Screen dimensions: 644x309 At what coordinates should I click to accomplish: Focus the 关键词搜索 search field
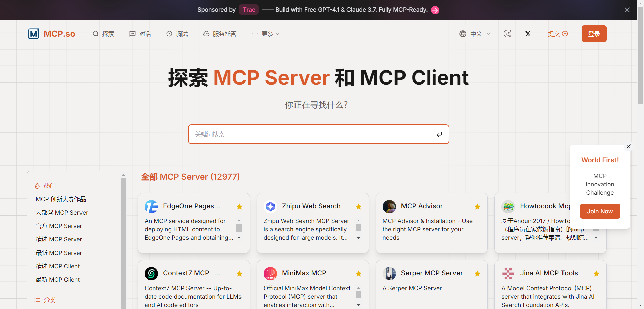click(318, 134)
